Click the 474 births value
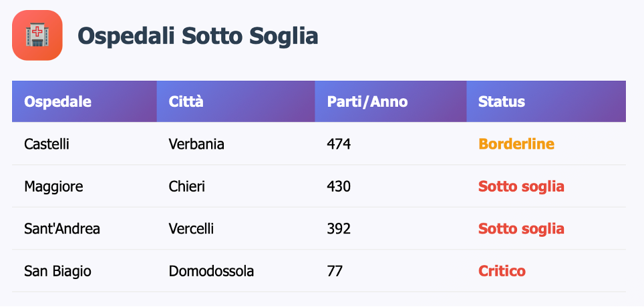Screen dimensions: 644x307 (x=339, y=144)
